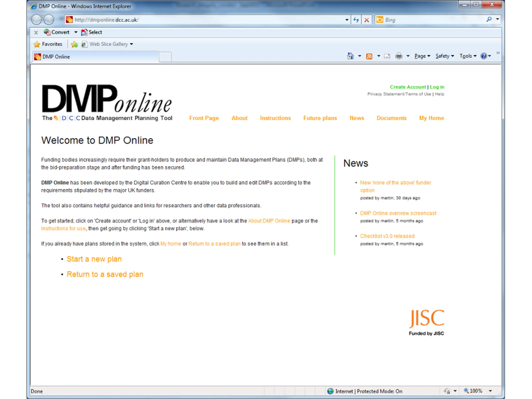532x399 pixels.
Task: Open the Instructions nav item
Action: [275, 118]
